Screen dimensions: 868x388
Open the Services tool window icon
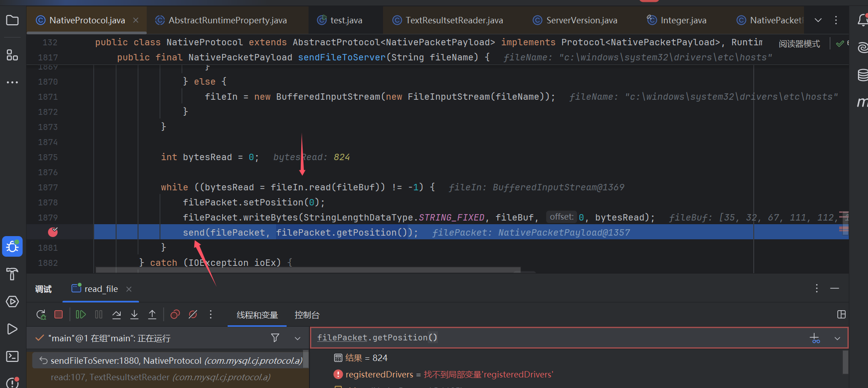click(x=12, y=302)
